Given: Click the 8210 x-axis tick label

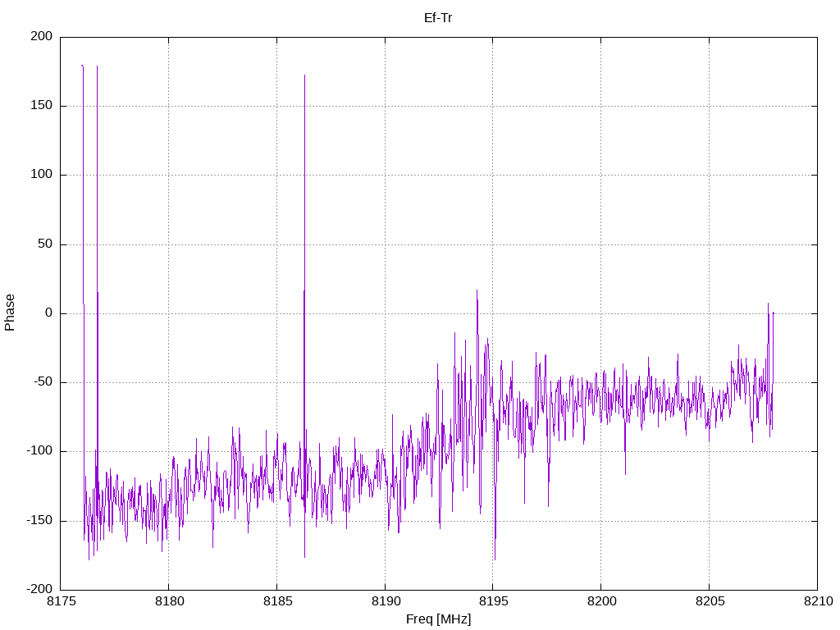Looking at the screenshot, I should pos(818,601).
